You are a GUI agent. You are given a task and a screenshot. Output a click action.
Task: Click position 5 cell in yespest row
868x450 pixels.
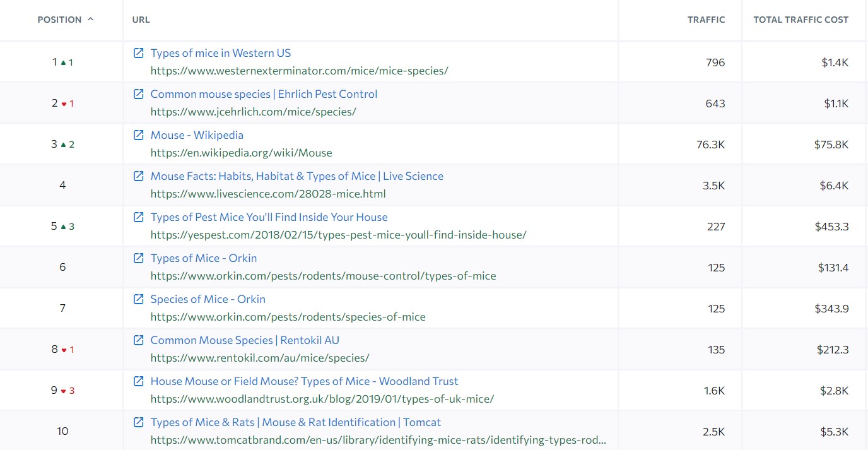coord(62,227)
